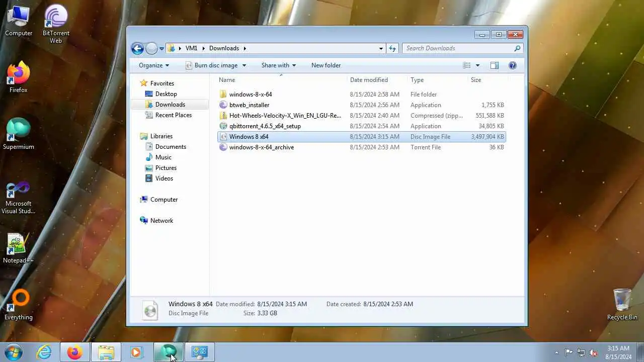Open Firefox from the taskbar
This screenshot has width=644, height=362.
75,352
